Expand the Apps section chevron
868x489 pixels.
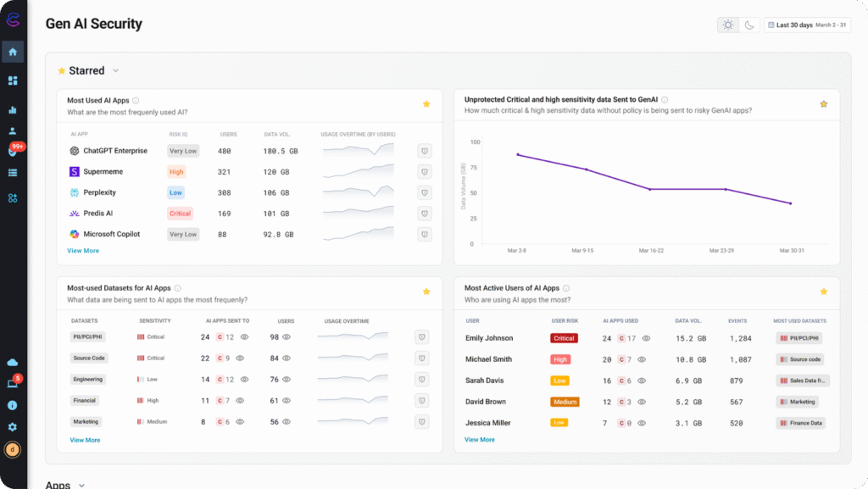click(x=81, y=486)
